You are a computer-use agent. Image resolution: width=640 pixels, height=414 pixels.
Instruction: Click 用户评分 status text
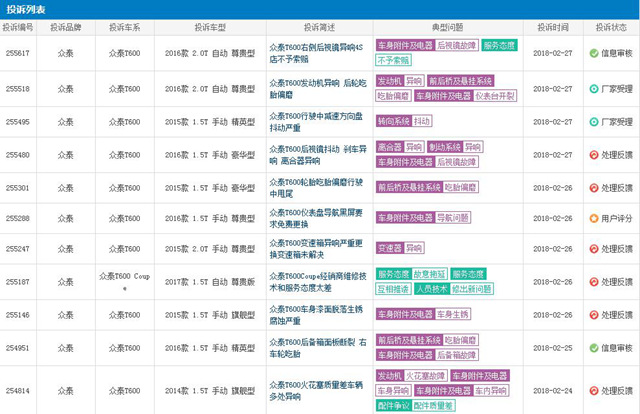(x=617, y=218)
